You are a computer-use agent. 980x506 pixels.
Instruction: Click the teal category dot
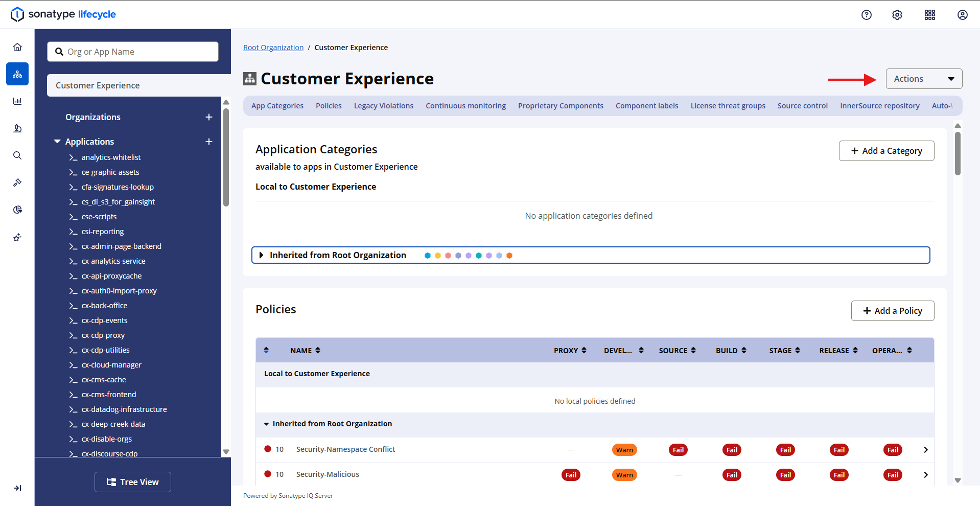pos(479,256)
